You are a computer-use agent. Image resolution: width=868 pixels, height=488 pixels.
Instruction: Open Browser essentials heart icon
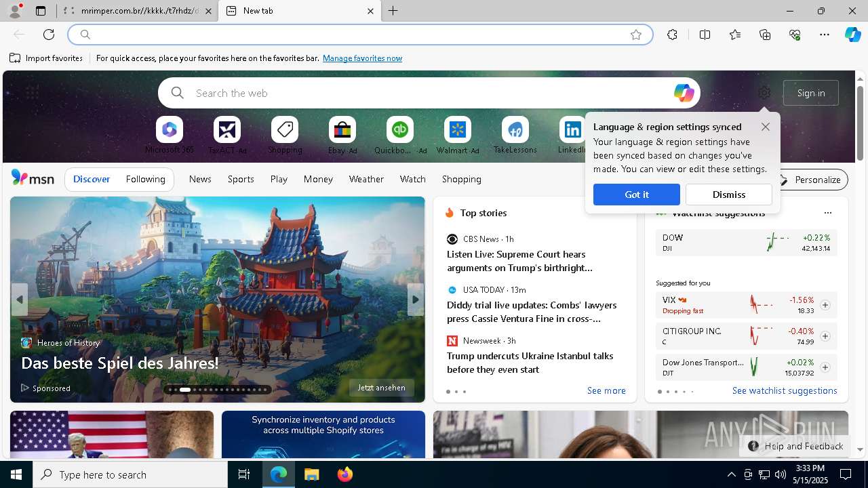(x=795, y=35)
